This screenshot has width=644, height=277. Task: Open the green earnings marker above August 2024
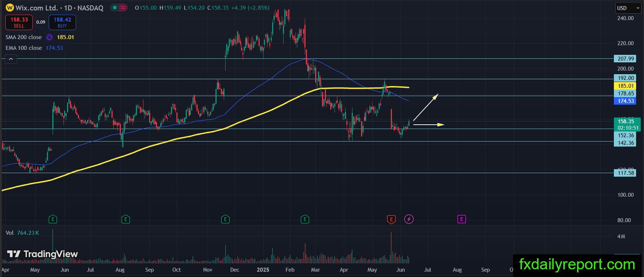tap(126, 219)
